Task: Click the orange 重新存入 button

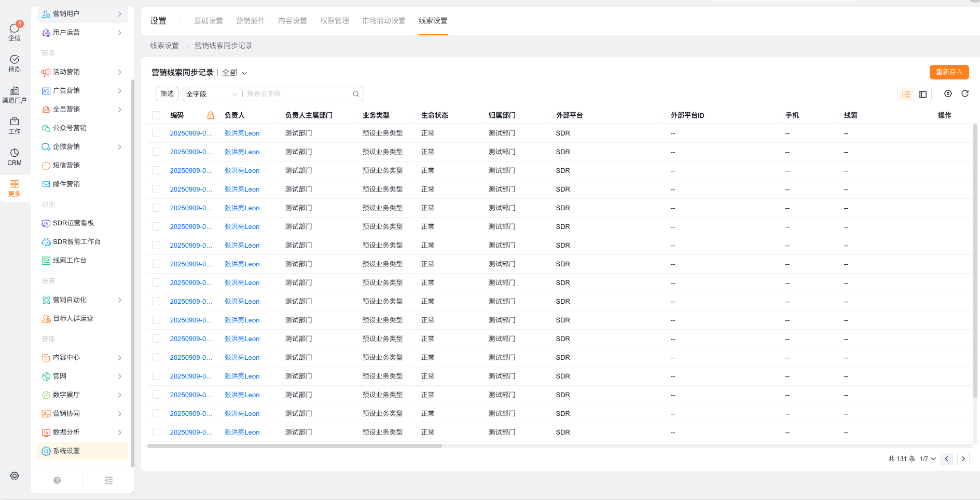Action: (x=949, y=72)
